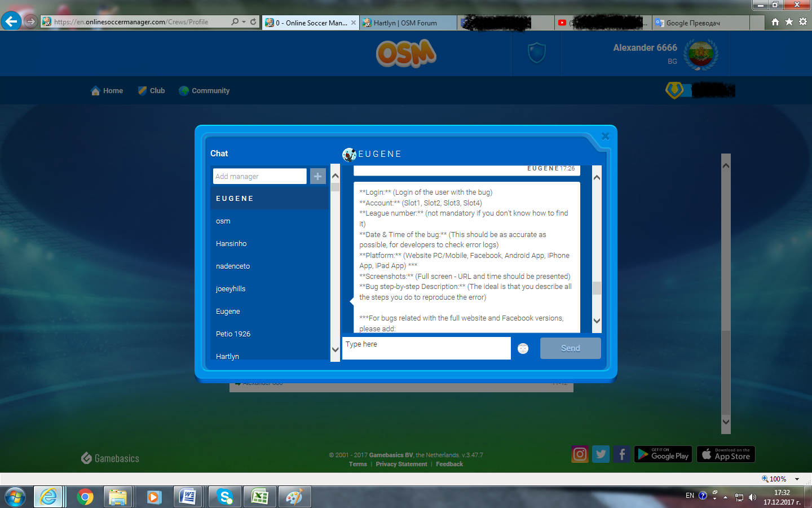Click the search magnifier in the address bar
The height and width of the screenshot is (508, 812).
coord(235,21)
